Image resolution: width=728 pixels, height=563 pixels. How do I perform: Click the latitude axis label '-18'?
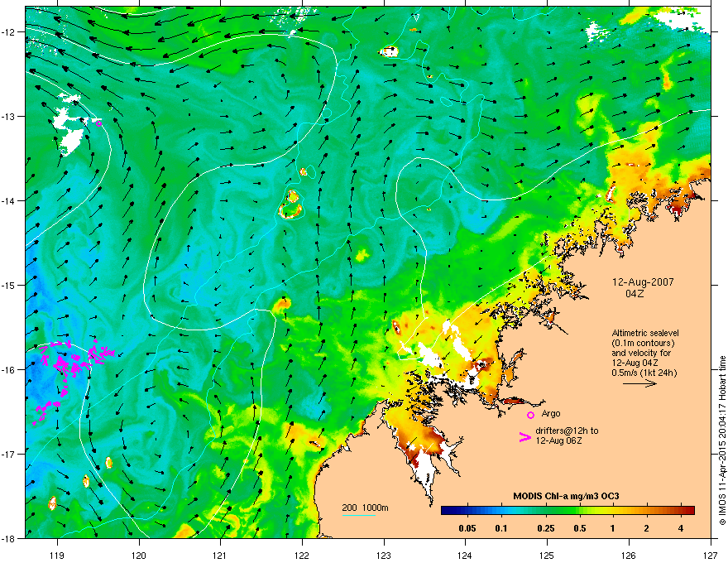[x=8, y=538]
